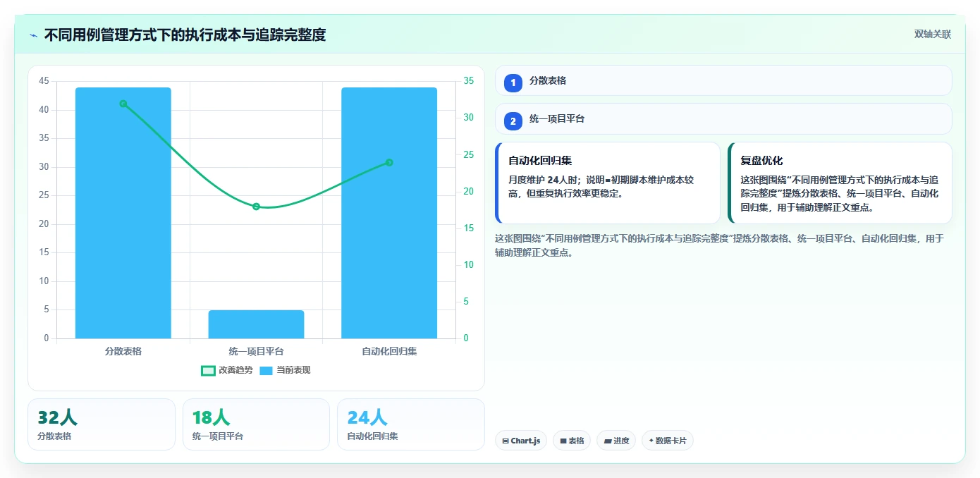The image size is (980, 478).
Task: Click the lightning icon beside the chart title
Action: pos(33,35)
